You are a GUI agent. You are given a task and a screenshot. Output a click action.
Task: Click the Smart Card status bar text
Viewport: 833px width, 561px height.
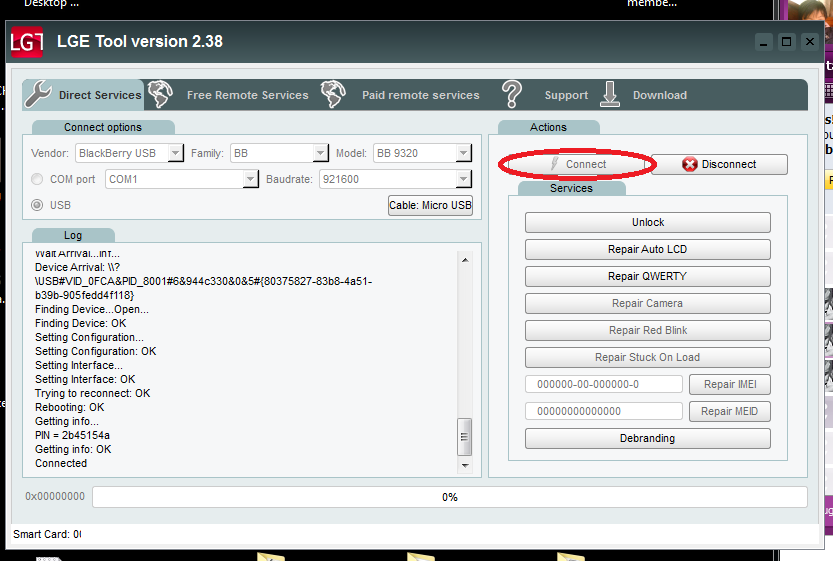[x=47, y=534]
